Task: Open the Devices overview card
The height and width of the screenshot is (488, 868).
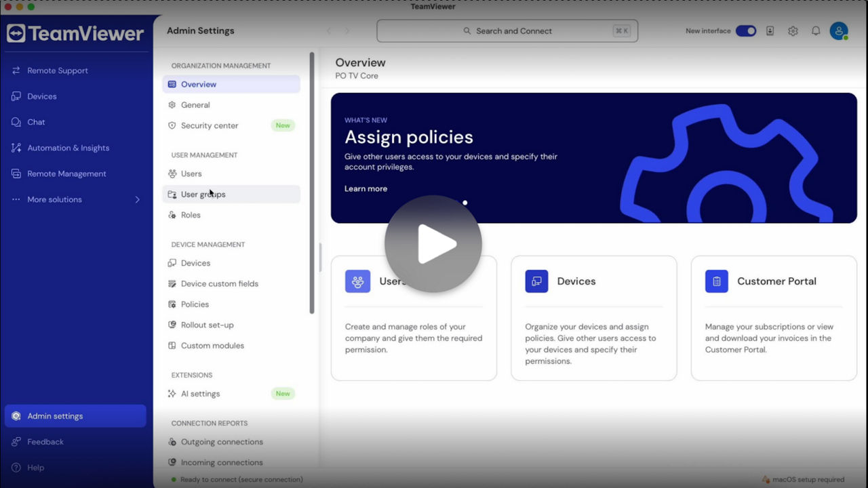Action: pos(593,318)
